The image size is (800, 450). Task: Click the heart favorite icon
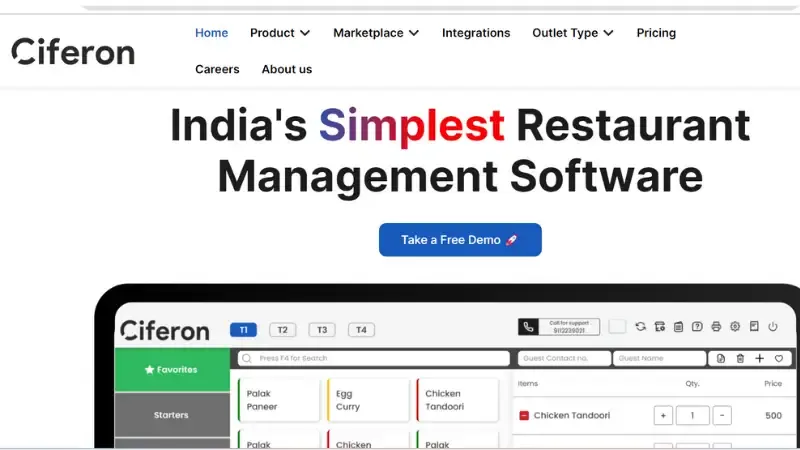(779, 359)
